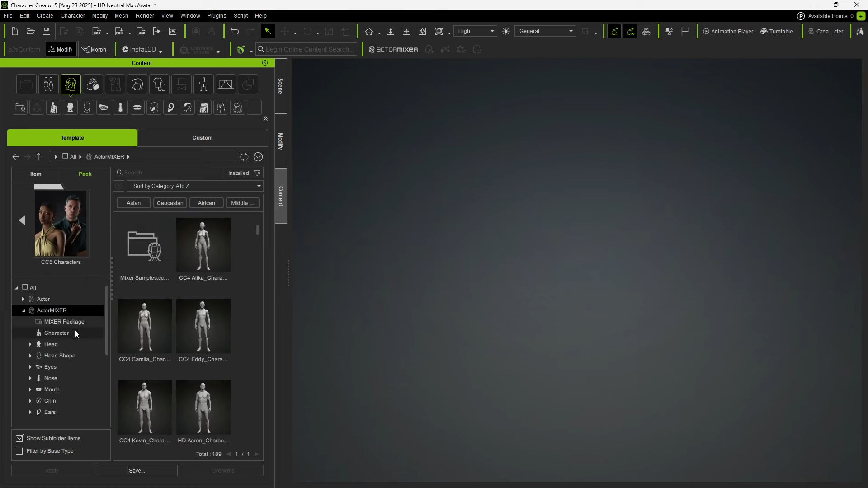This screenshot has width=868, height=488.
Task: Activate Turntable mode
Action: tap(777, 31)
